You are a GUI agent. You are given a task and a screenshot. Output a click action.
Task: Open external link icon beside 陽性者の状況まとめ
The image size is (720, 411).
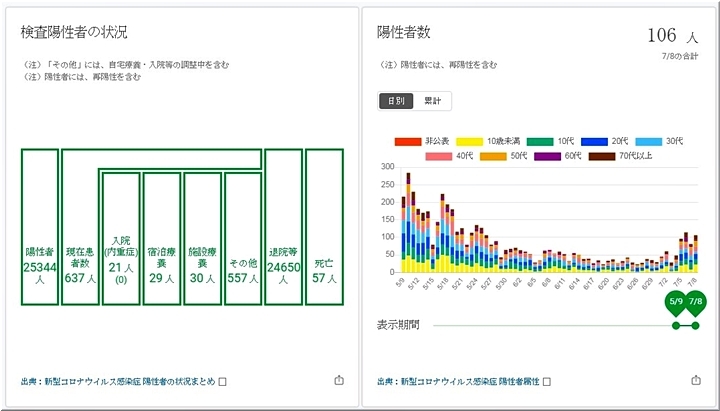[223, 381]
